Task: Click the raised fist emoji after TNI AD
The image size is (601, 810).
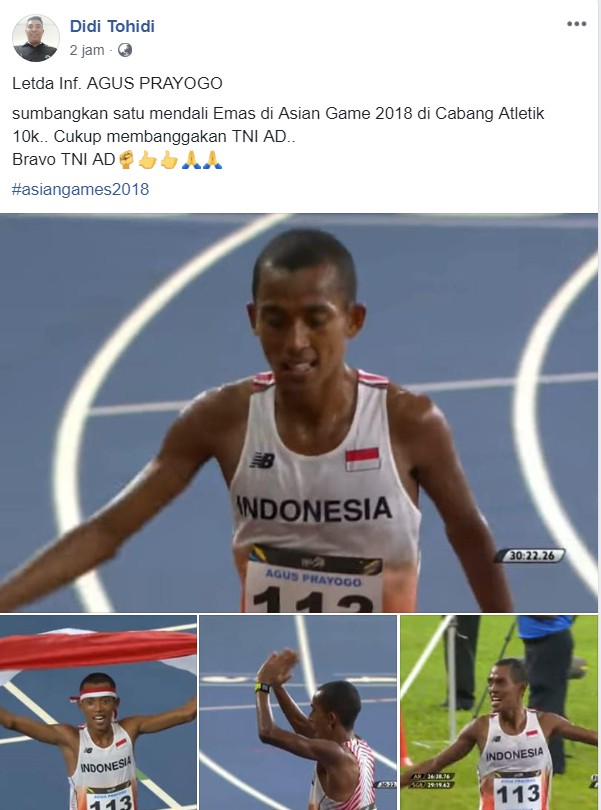Action: [x=126, y=160]
